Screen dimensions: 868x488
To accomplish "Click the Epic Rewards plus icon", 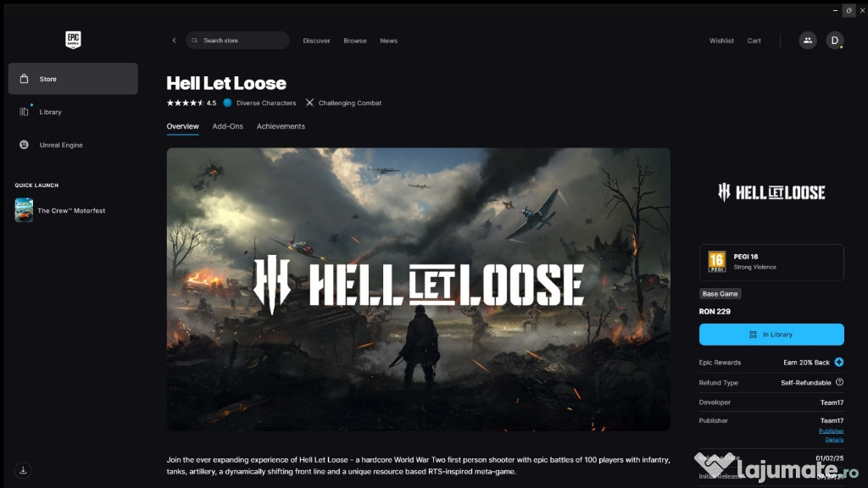I will tap(839, 363).
